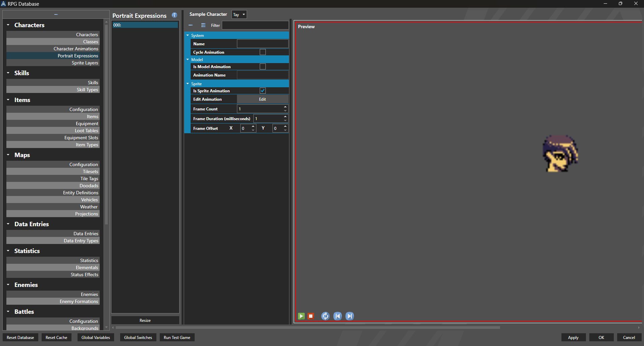Enable the Cycle Animation checkbox

pos(263,52)
